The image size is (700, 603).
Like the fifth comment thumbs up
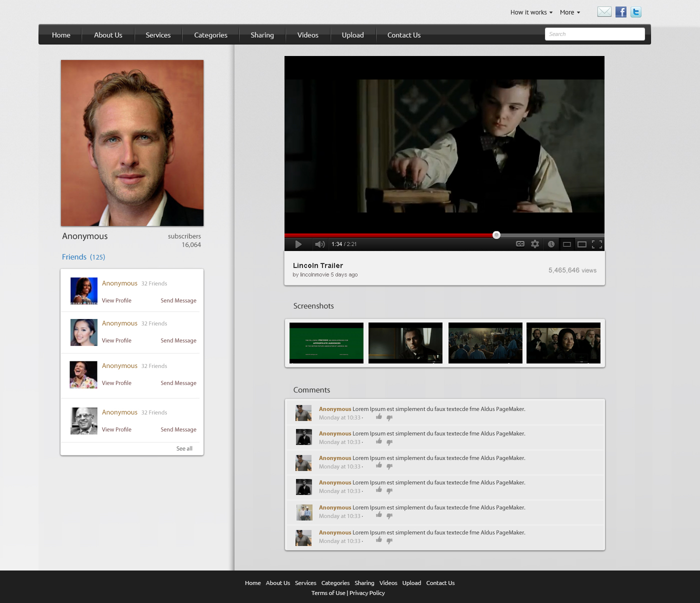pyautogui.click(x=379, y=515)
